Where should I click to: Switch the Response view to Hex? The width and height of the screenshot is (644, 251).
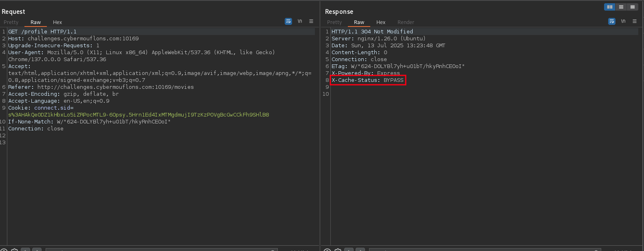[x=381, y=22]
